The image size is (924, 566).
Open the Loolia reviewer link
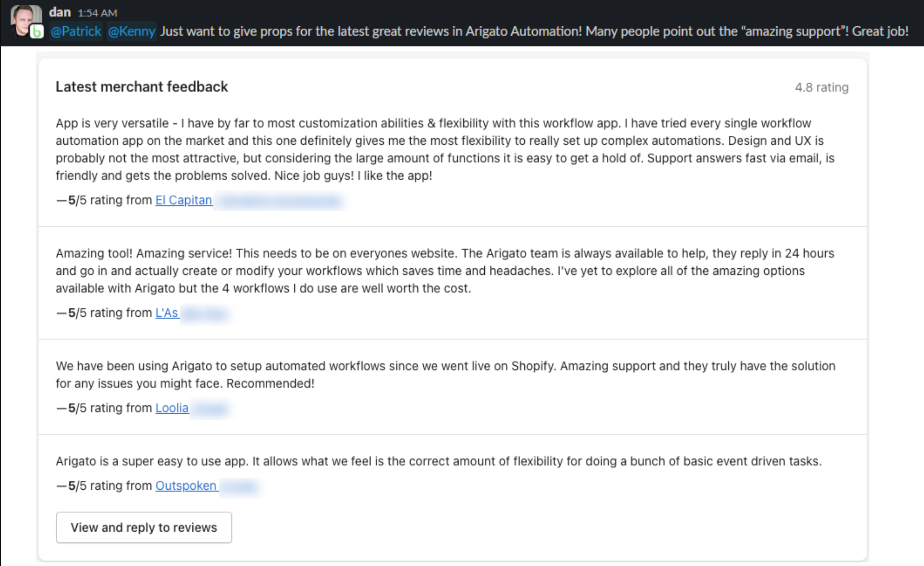click(x=172, y=408)
